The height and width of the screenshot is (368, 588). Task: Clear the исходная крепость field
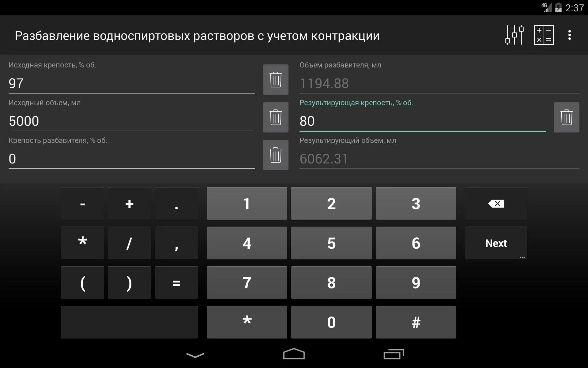coord(276,79)
